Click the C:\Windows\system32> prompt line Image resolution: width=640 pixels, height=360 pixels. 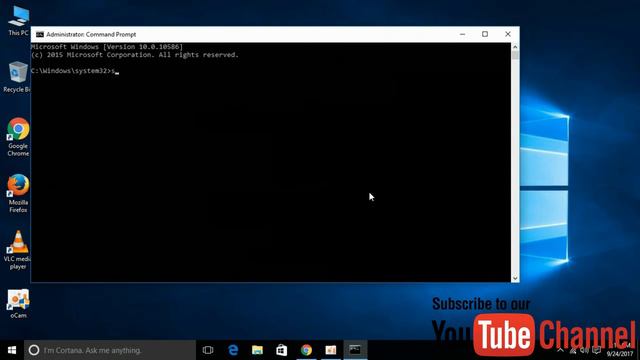pos(75,71)
